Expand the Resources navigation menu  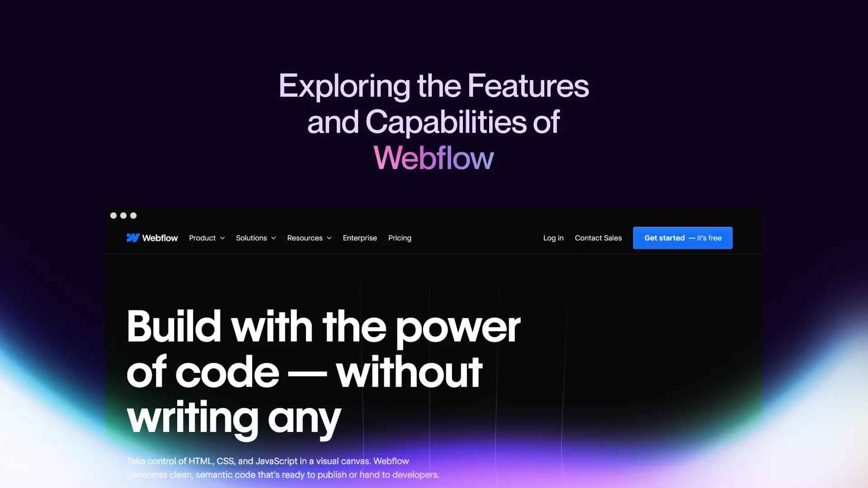(309, 238)
